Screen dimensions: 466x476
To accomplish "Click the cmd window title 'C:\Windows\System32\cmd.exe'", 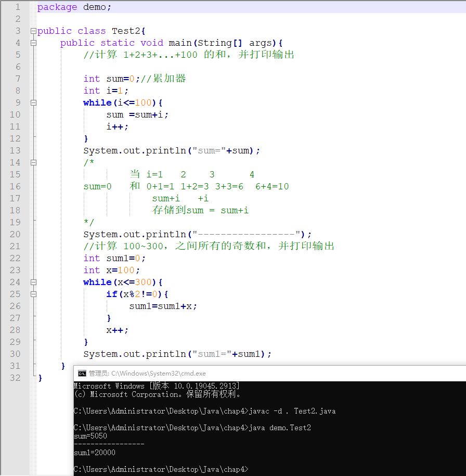I will point(159,374).
